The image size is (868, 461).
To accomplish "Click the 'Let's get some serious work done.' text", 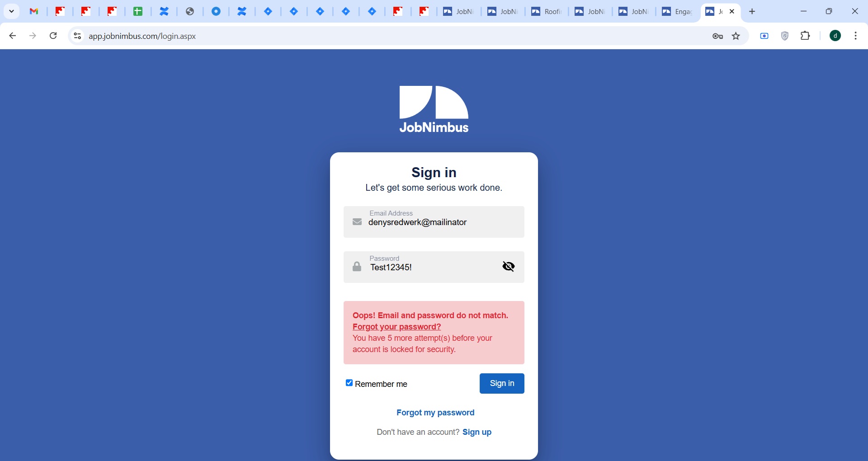I will (434, 188).
